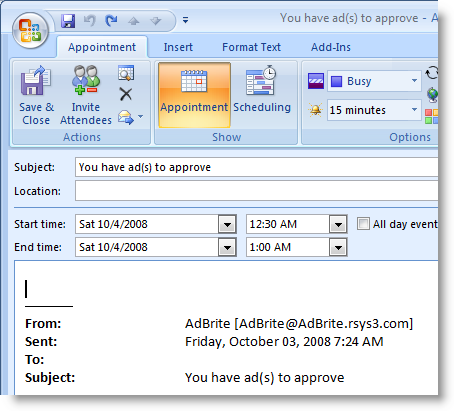Click into the Subject field
Viewport: 454px width, 411px height.
257,167
